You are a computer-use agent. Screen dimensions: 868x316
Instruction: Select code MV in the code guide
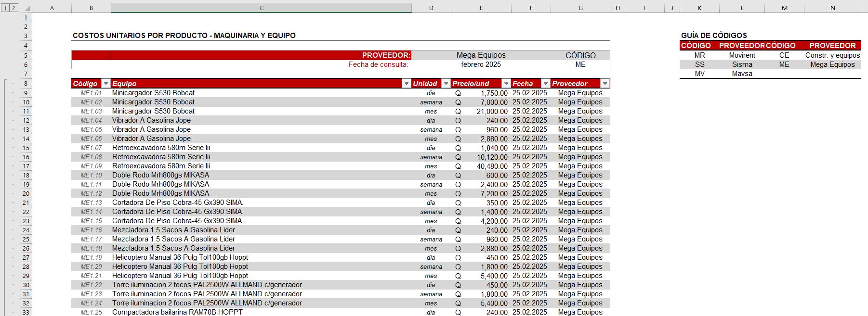pyautogui.click(x=699, y=74)
